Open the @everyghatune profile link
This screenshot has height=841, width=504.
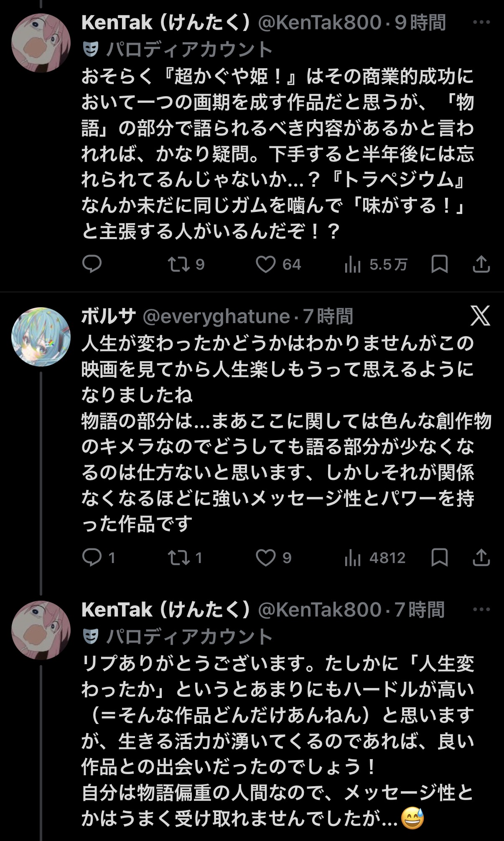click(216, 316)
